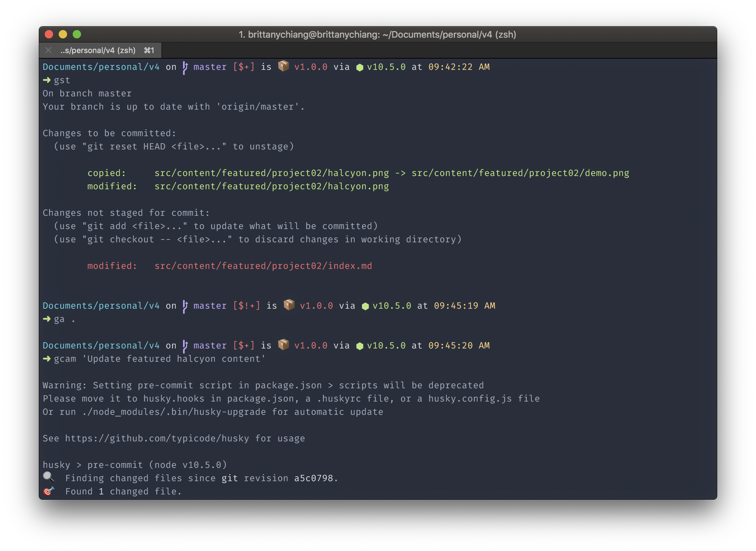Viewport: 756px width, 551px height.
Task: Click the window title text in title bar
Action: pyautogui.click(x=377, y=35)
